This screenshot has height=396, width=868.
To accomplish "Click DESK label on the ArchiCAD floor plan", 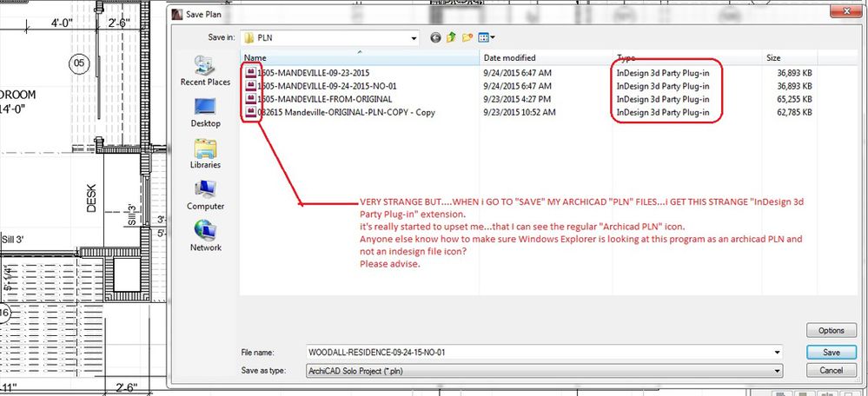I will 92,199.
